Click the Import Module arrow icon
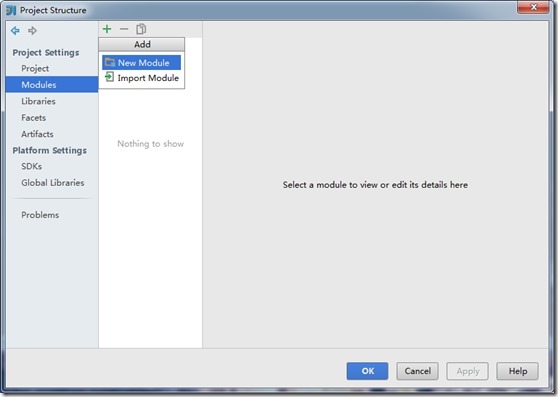The image size is (558, 397). (x=110, y=77)
